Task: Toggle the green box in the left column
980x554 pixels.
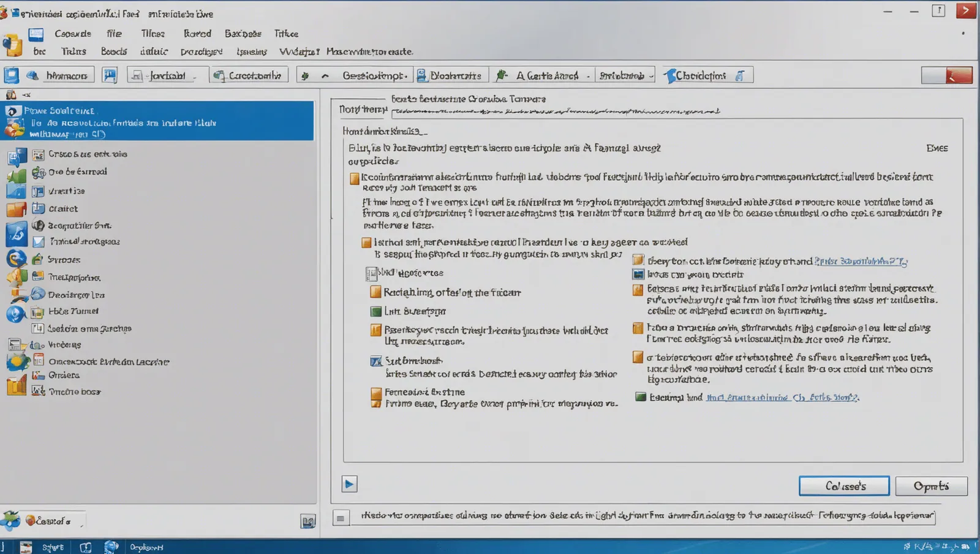Action: (x=376, y=311)
